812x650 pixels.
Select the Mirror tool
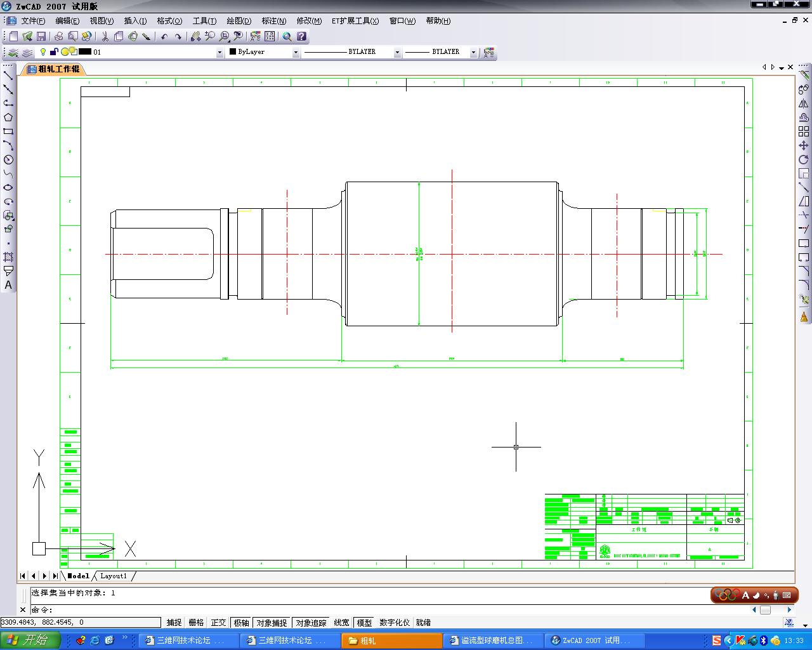coord(804,103)
